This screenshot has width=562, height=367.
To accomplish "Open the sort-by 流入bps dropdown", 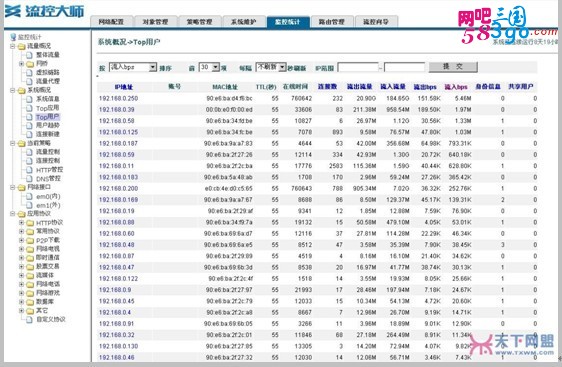I will 133,67.
